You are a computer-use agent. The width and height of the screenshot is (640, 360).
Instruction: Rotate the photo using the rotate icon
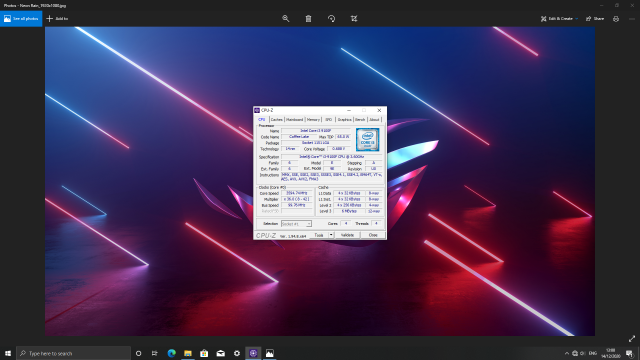click(x=331, y=19)
